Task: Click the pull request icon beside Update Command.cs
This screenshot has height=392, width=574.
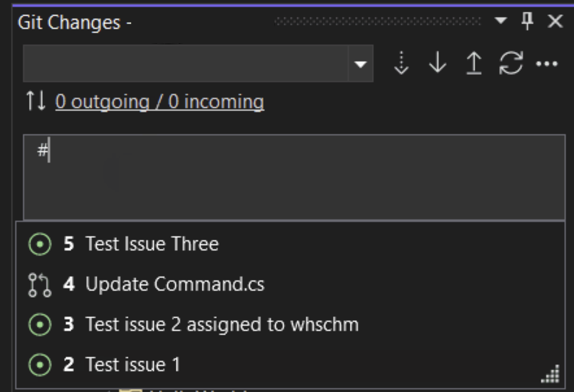Action: (39, 285)
